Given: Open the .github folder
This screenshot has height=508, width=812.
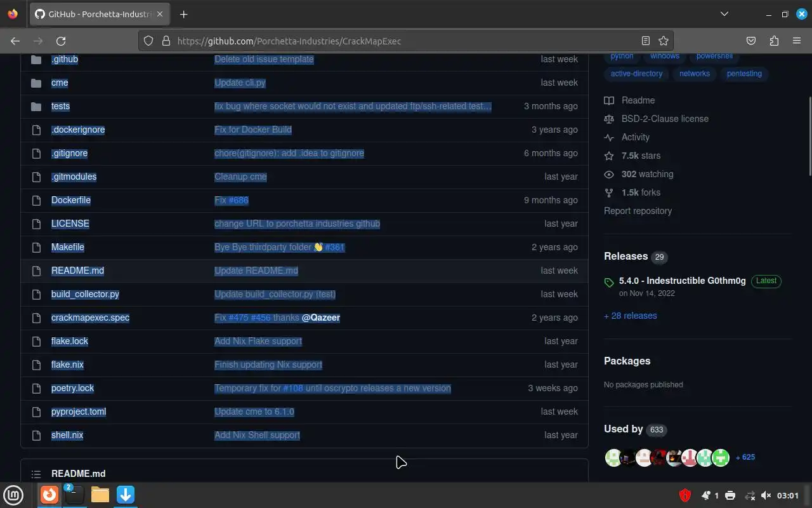Looking at the screenshot, I should pos(65,59).
